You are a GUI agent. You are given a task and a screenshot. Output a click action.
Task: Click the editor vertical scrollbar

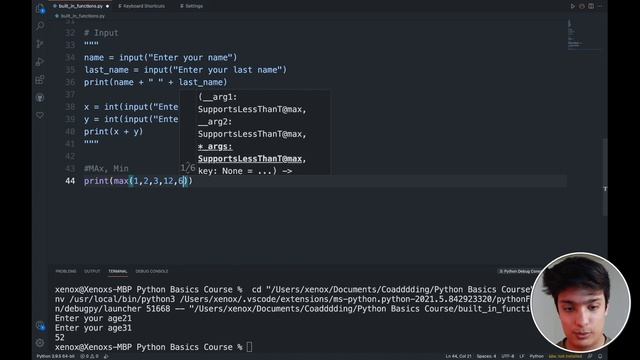pos(605,178)
